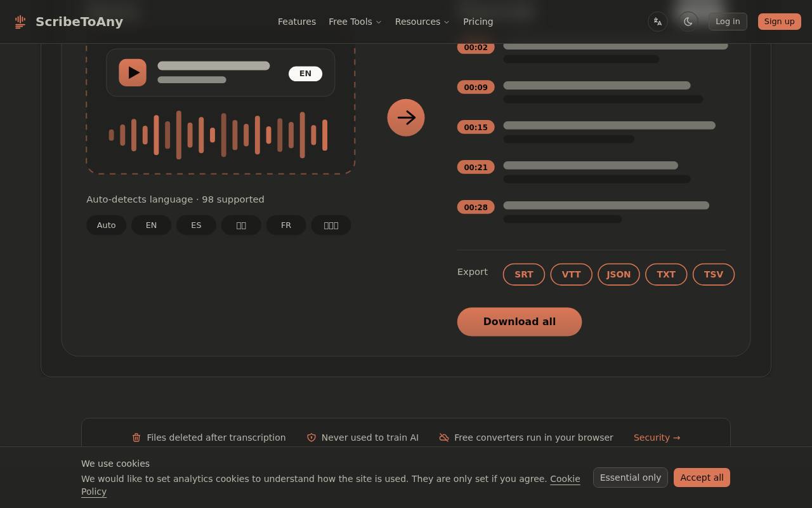This screenshot has height=508, width=812.
Task: Click the round arrow convert button
Action: tap(406, 117)
